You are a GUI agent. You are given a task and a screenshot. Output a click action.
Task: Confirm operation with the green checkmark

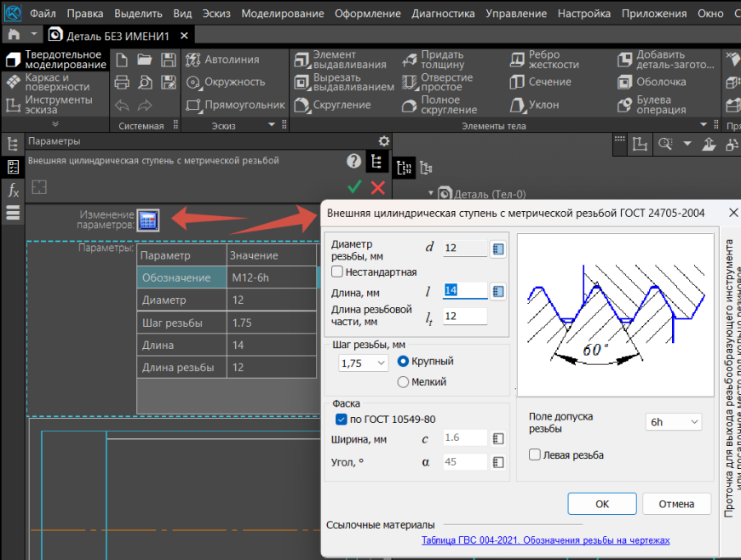[354, 187]
